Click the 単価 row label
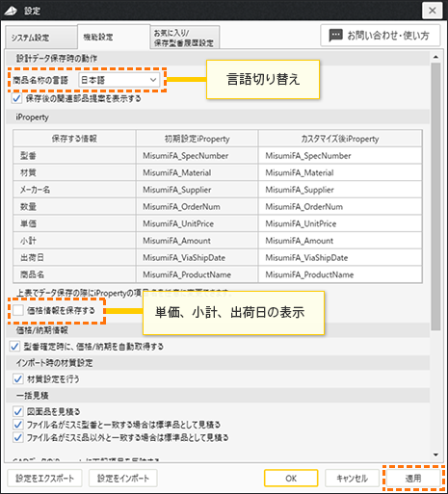448x494 pixels. [x=28, y=223]
